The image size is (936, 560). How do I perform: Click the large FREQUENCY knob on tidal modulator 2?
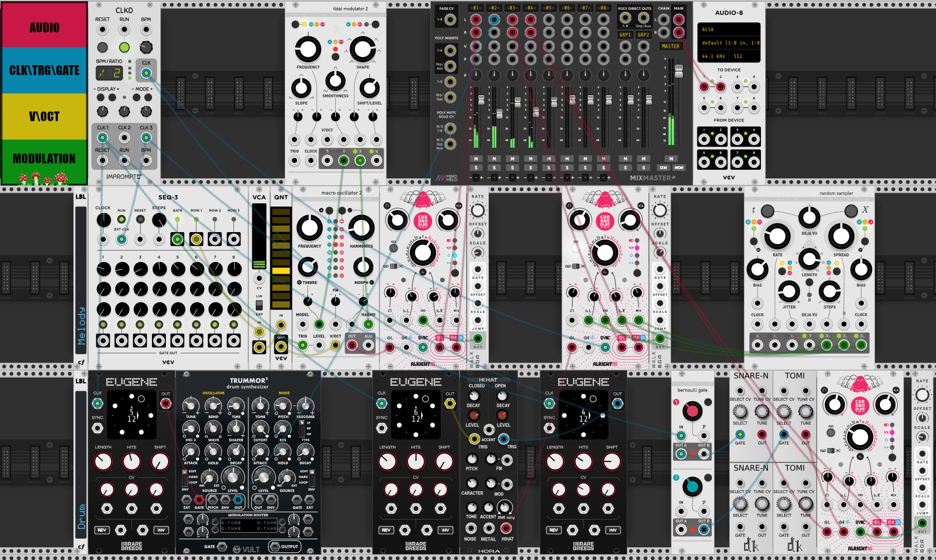tap(308, 50)
